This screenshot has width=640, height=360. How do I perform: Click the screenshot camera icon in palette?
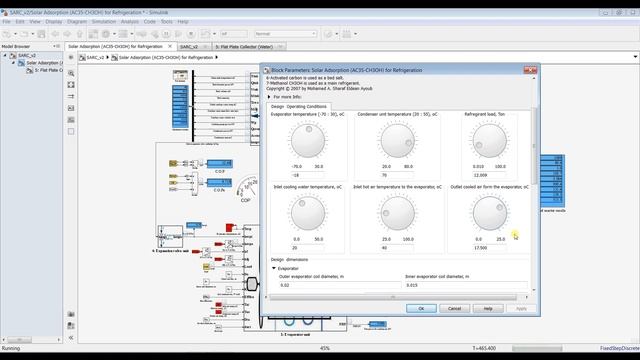pyautogui.click(x=71, y=314)
